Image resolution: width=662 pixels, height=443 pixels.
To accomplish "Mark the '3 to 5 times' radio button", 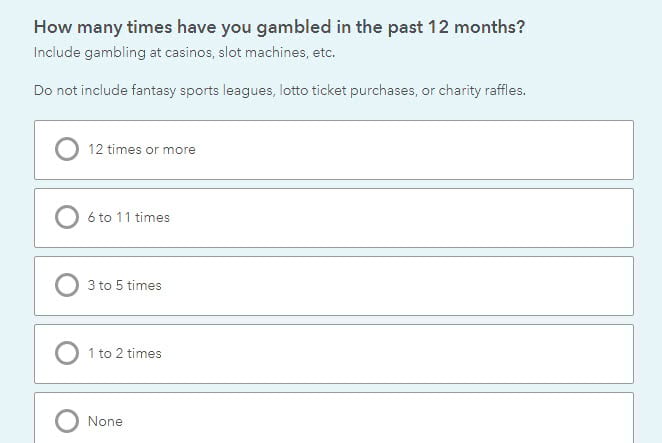I will pyautogui.click(x=67, y=285).
